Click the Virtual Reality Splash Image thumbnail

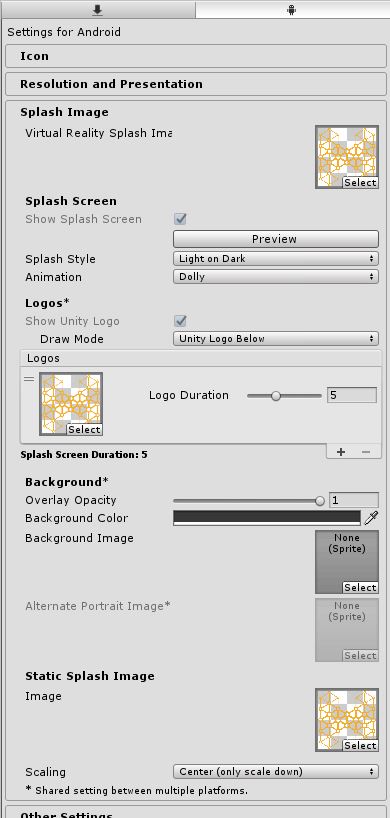pyautogui.click(x=347, y=157)
